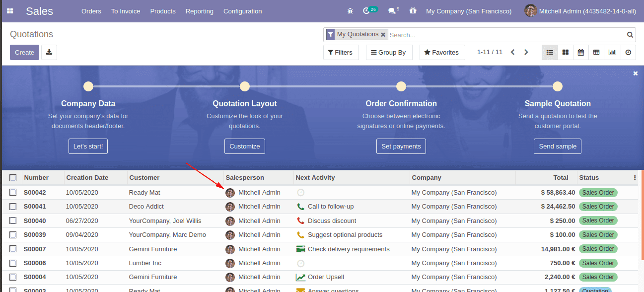Open the To Invoice menu

(x=126, y=11)
